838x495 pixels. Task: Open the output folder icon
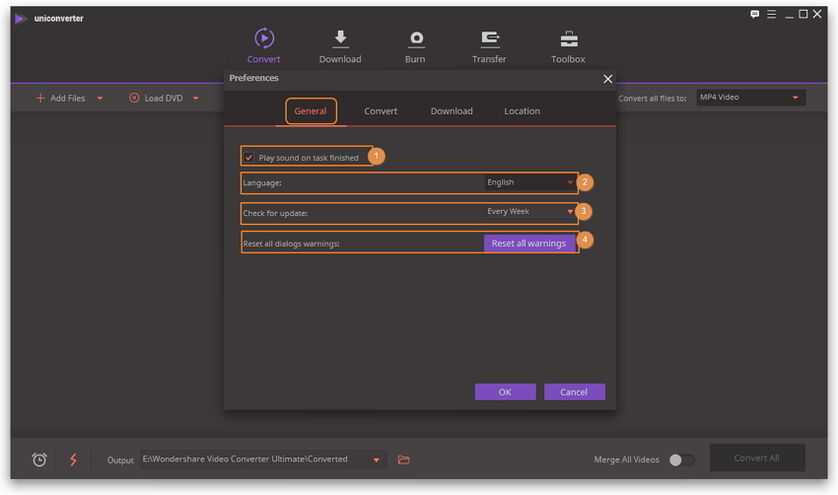(x=404, y=459)
